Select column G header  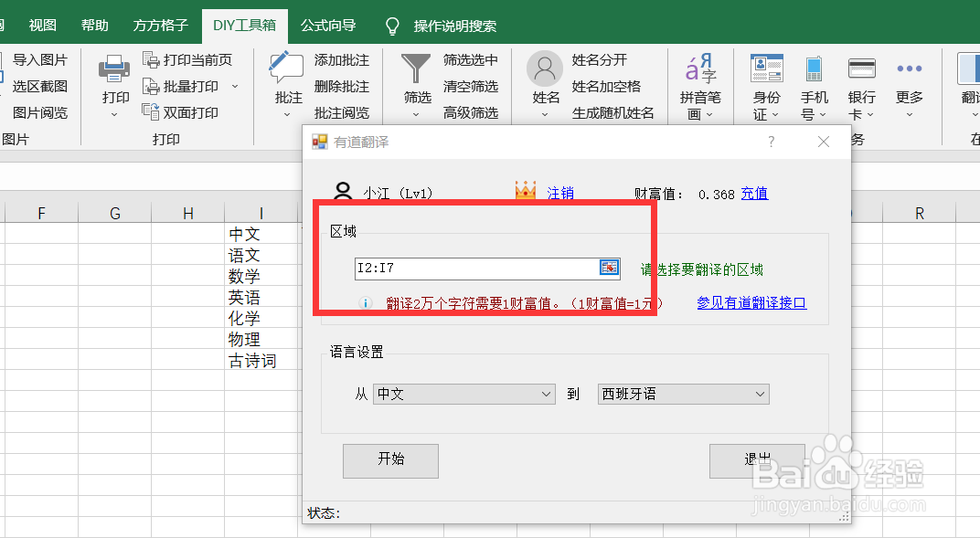(x=115, y=214)
